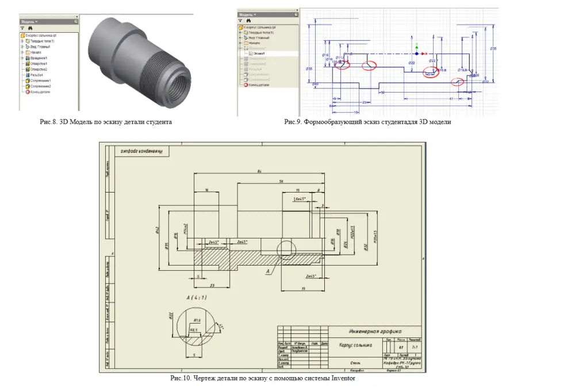Expand Вид: Главный in the 3D model browser
This screenshot has height=392, width=575.
pos(22,47)
